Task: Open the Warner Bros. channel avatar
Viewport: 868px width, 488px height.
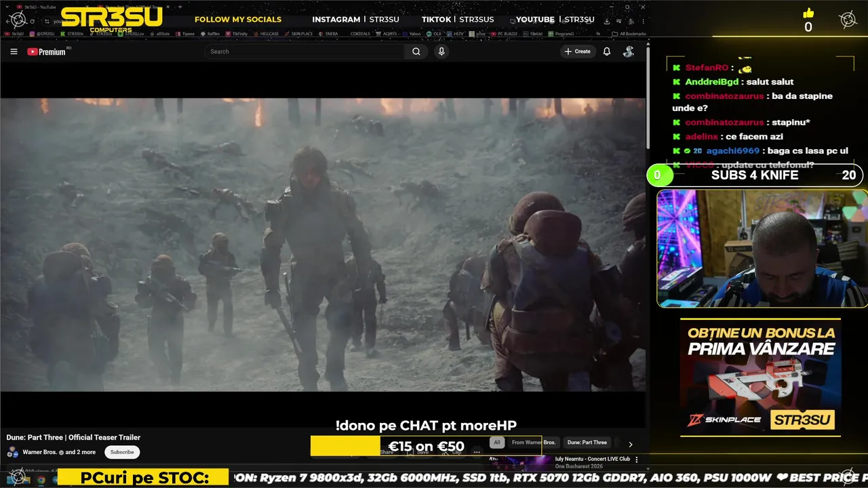Action: 12,452
